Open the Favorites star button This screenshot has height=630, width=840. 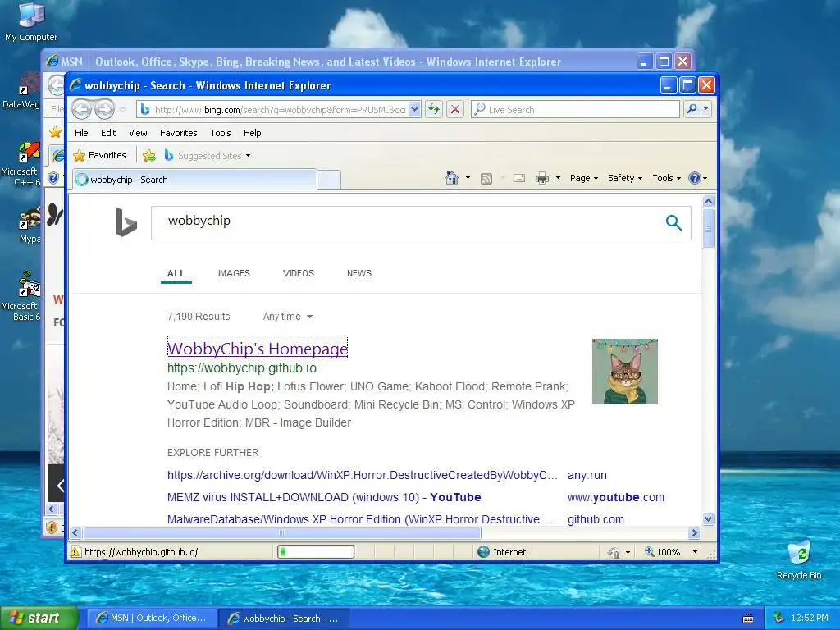coord(99,155)
